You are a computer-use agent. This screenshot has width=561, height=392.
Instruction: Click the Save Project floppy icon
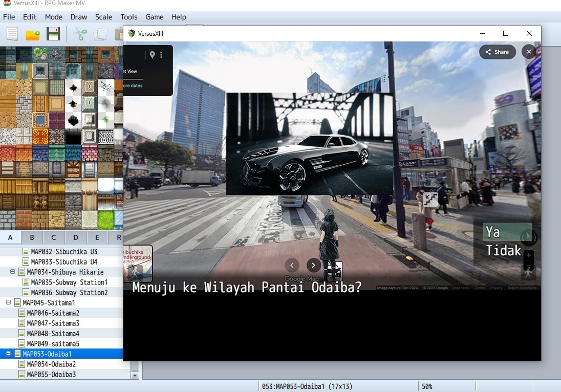click(53, 34)
